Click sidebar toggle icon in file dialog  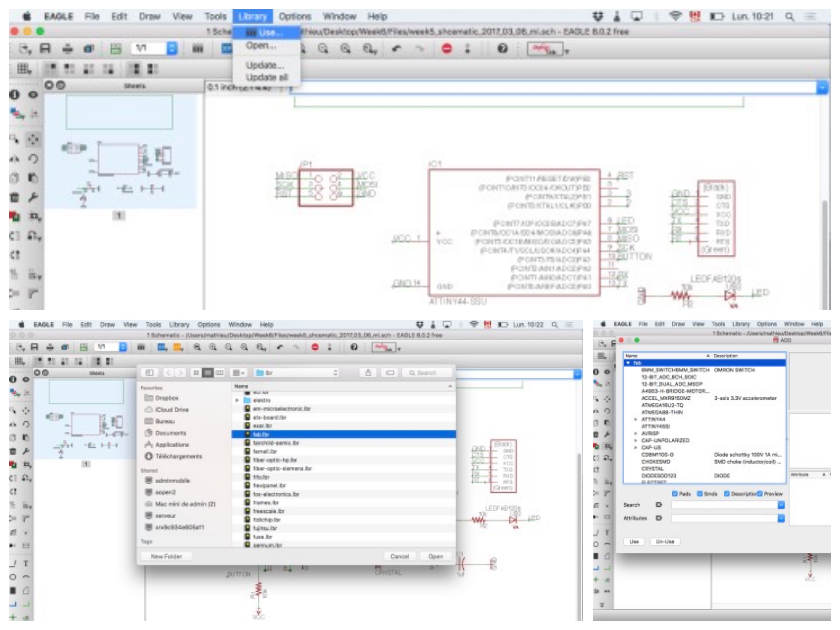(x=149, y=373)
